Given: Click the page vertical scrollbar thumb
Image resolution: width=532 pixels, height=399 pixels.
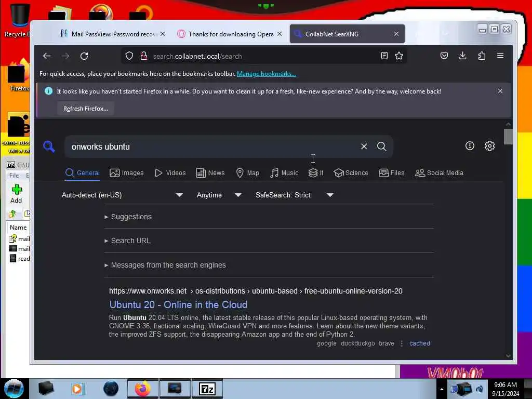Looking at the screenshot, I should tap(508, 137).
